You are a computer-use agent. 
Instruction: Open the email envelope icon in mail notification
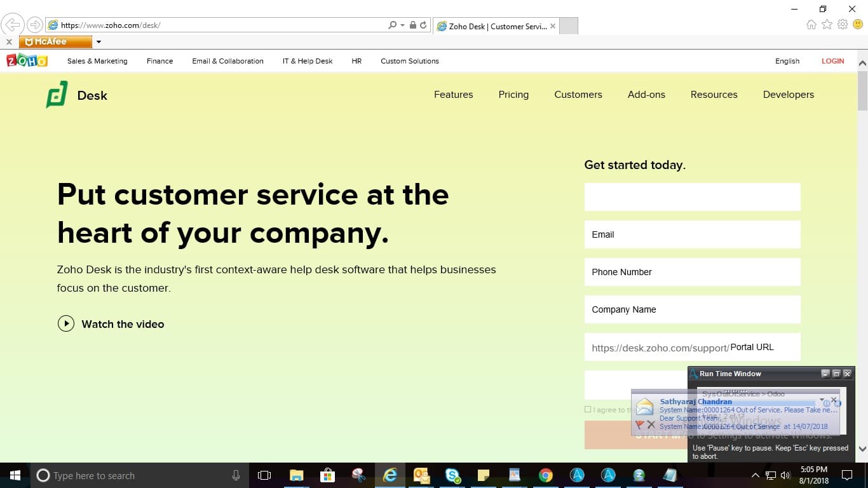(x=645, y=407)
